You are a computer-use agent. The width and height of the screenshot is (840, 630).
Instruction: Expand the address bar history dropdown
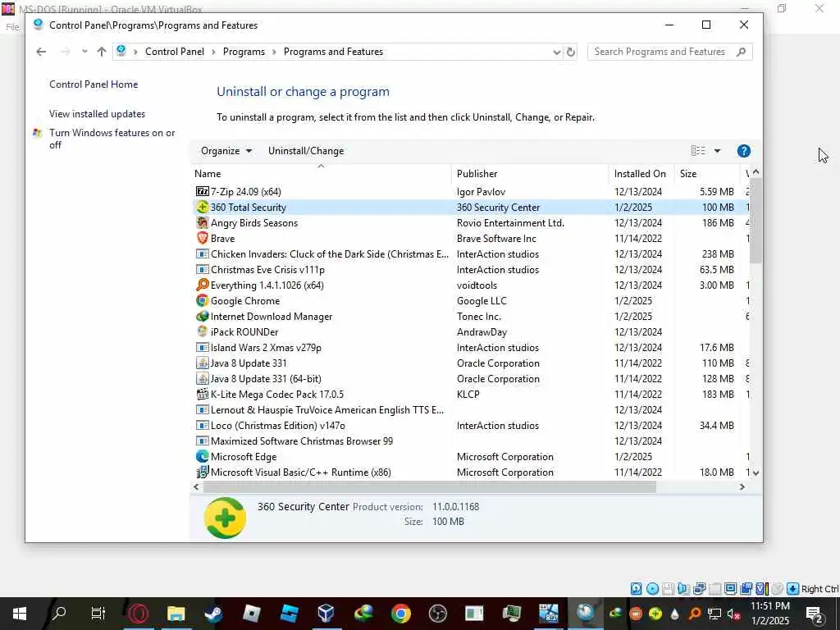click(557, 52)
